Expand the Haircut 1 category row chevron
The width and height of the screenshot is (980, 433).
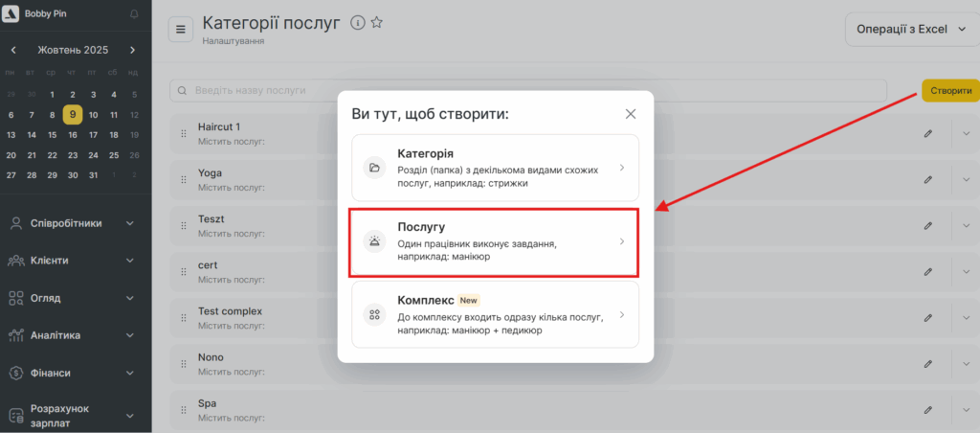pyautogui.click(x=966, y=133)
